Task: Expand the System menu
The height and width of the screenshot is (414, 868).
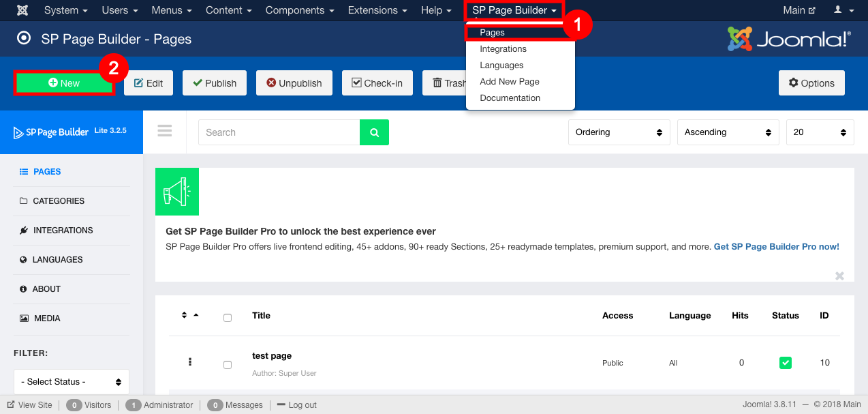Action: [65, 10]
